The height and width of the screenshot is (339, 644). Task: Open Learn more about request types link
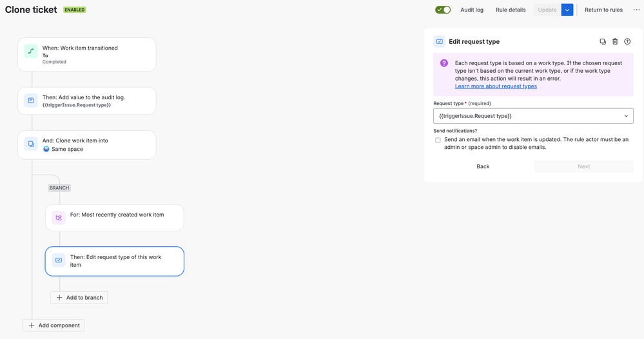coord(496,86)
